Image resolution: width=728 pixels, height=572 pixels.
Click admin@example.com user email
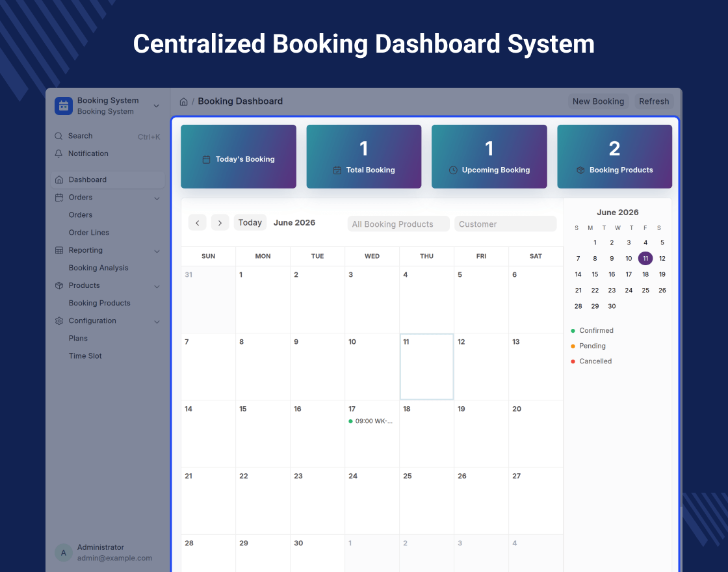[114, 558]
